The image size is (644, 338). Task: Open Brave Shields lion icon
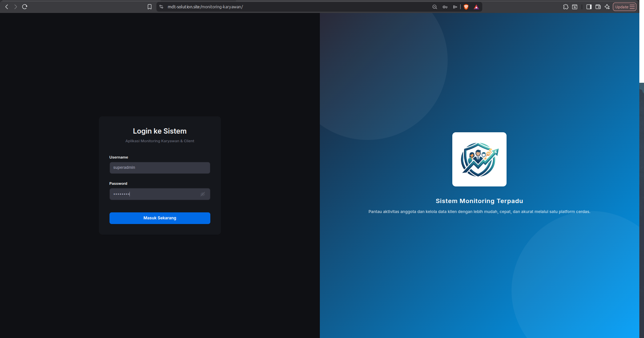(x=466, y=7)
